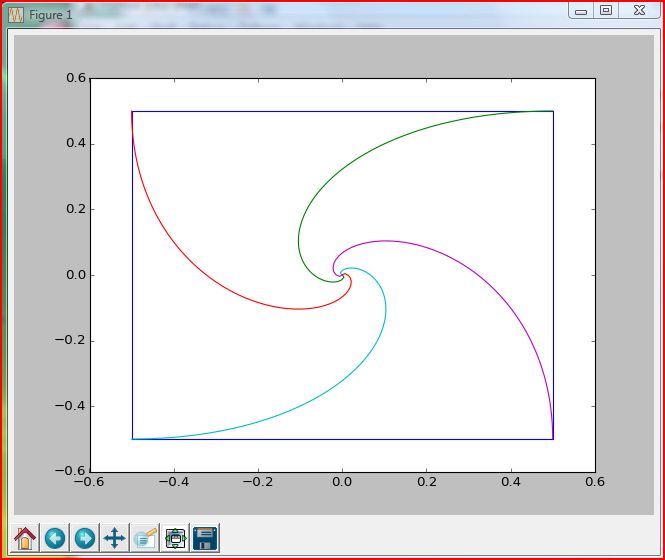Activate the Pan axes tool
Image resolution: width=665 pixels, height=560 pixels.
coord(115,538)
